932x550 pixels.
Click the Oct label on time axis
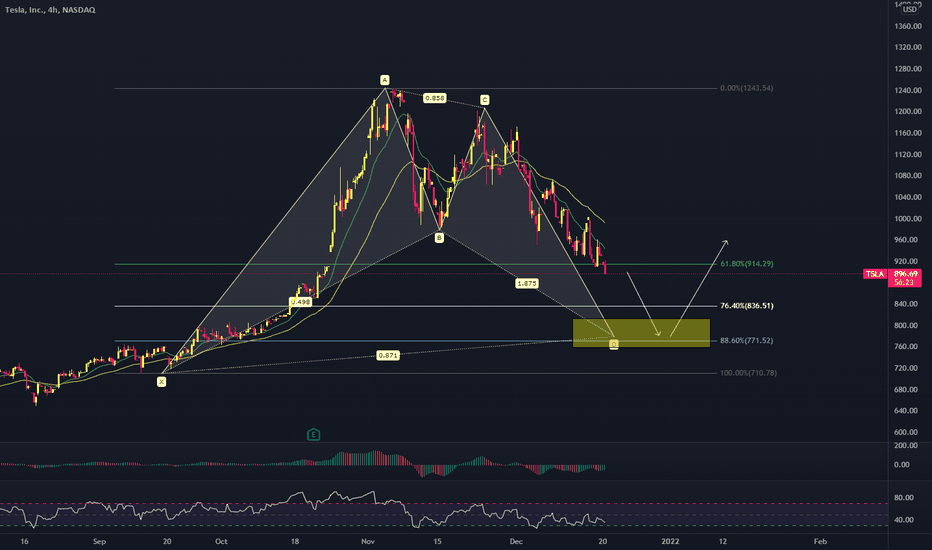tap(221, 542)
